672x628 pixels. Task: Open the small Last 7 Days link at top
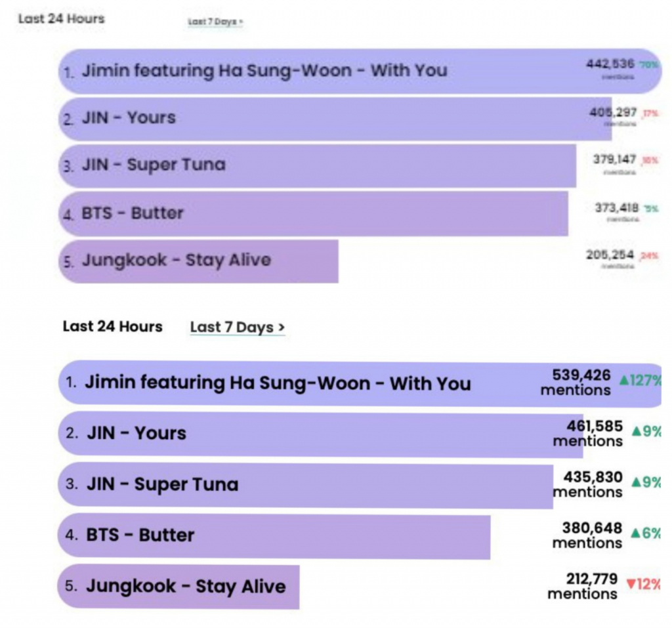click(x=215, y=22)
